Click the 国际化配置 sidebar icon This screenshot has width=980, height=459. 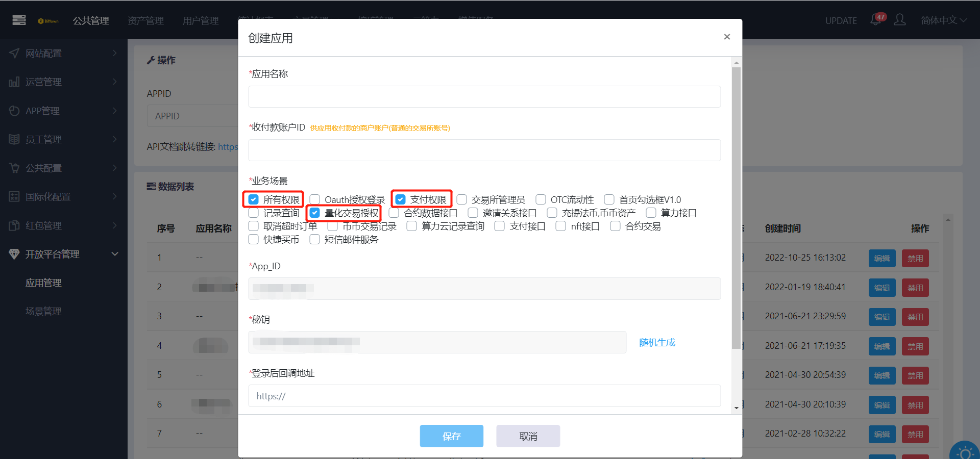coord(14,196)
